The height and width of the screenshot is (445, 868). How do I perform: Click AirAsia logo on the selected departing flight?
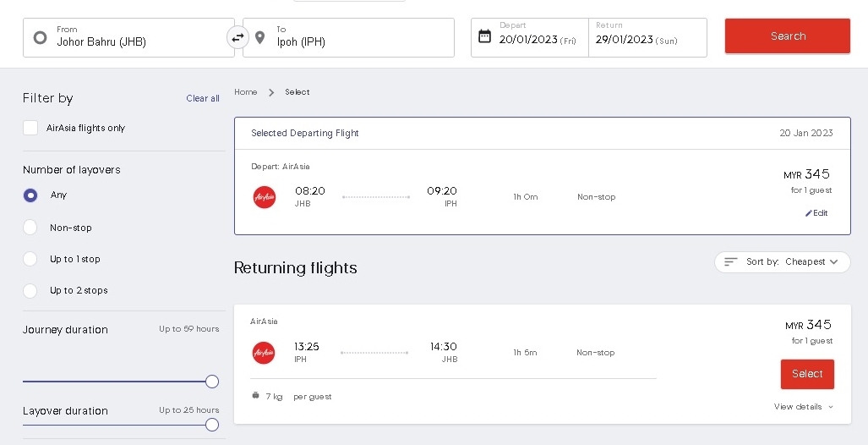(264, 197)
